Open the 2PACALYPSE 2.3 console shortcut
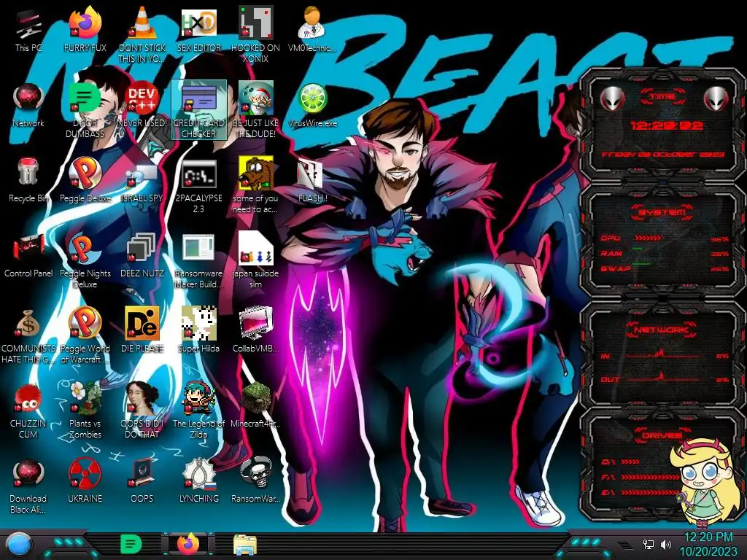Viewport: 747px width, 560px height. click(x=198, y=186)
